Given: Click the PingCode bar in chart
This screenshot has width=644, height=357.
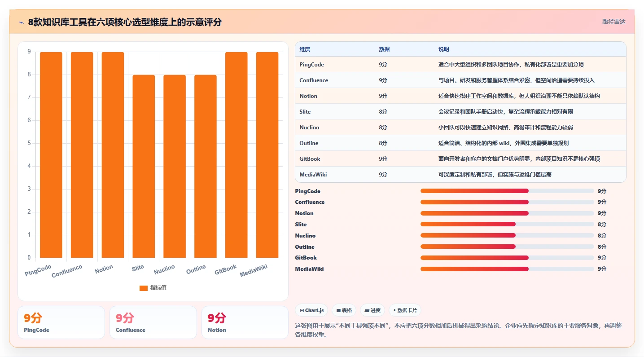Looking at the screenshot, I should coord(51,155).
